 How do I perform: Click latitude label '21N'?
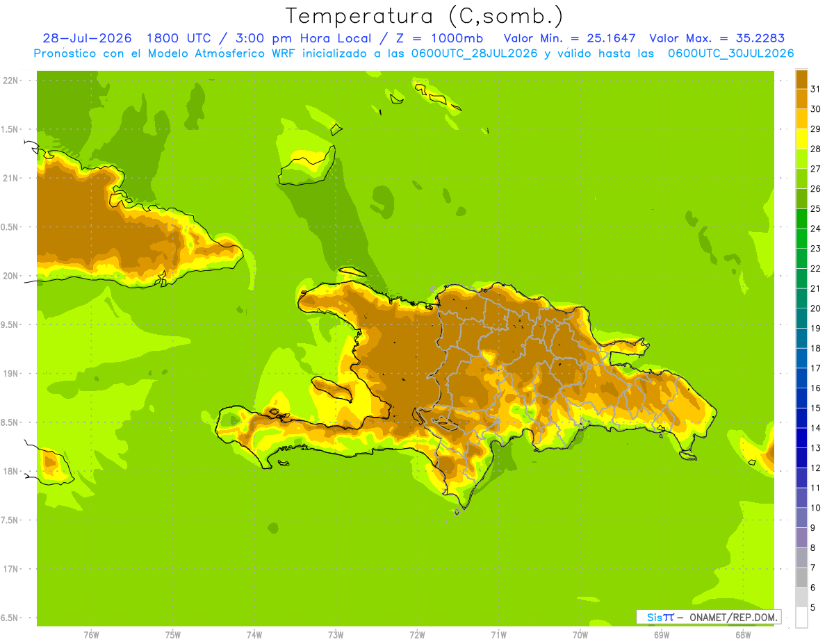pyautogui.click(x=10, y=178)
